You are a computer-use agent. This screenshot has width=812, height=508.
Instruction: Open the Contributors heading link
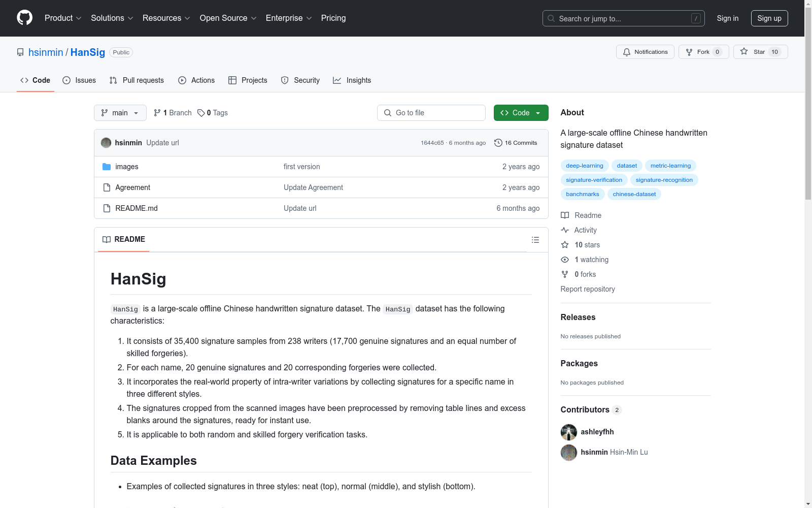(591, 409)
